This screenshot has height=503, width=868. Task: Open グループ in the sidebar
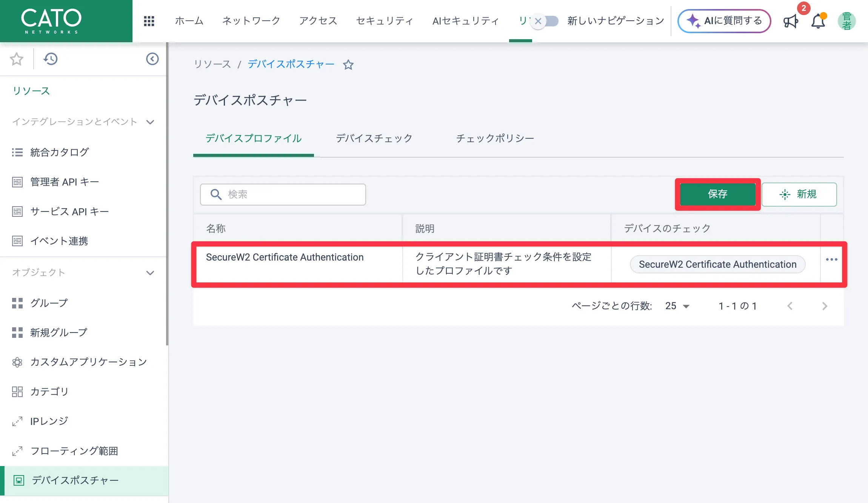[83, 303]
